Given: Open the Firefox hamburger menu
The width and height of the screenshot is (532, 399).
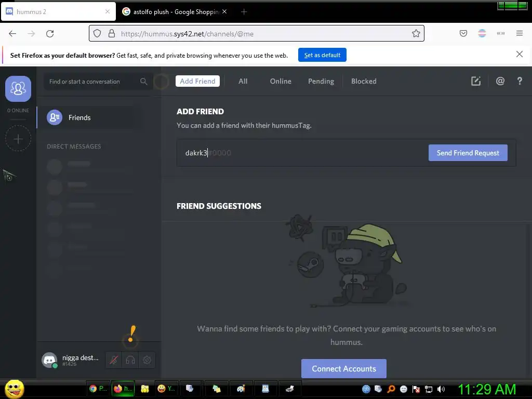Looking at the screenshot, I should point(519,33).
